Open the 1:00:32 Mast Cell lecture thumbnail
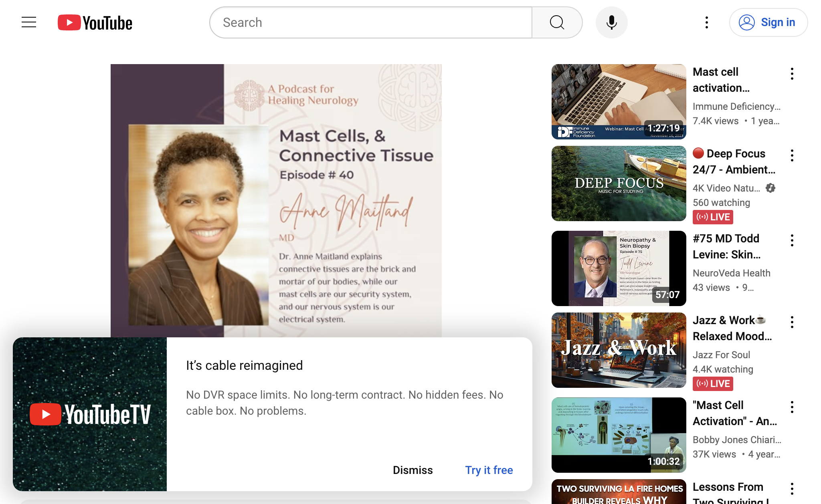 click(x=619, y=435)
